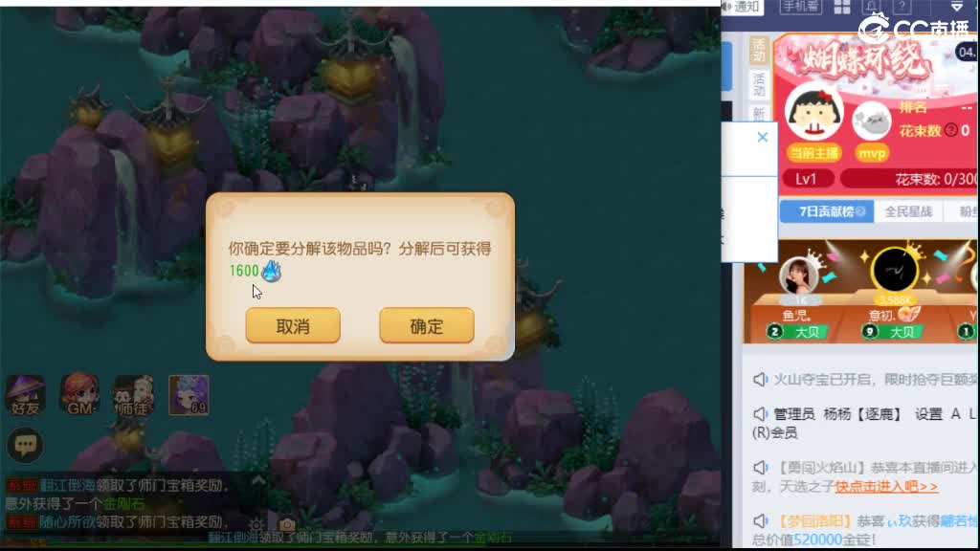Select the second 活动 side tab
Screen dimensions: 980x551
759,84
